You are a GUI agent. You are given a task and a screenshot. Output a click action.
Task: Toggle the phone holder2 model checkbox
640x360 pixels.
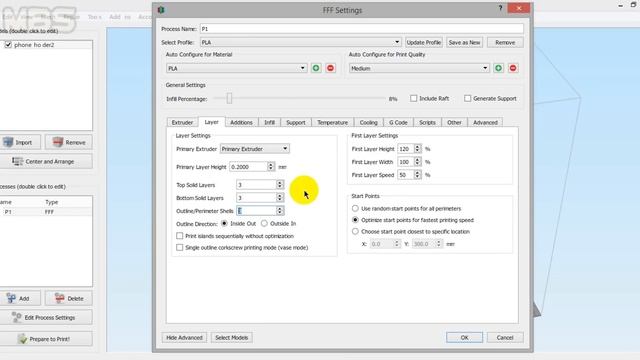[8, 45]
